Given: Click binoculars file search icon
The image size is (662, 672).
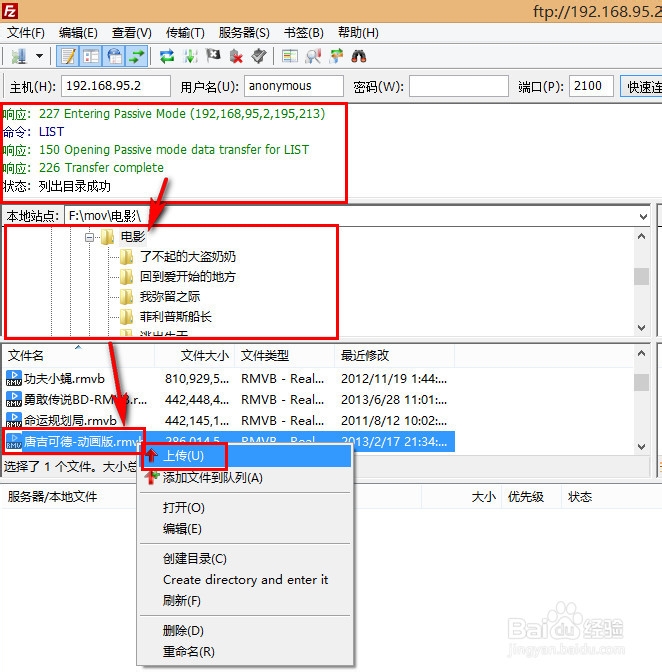Looking at the screenshot, I should (359, 56).
